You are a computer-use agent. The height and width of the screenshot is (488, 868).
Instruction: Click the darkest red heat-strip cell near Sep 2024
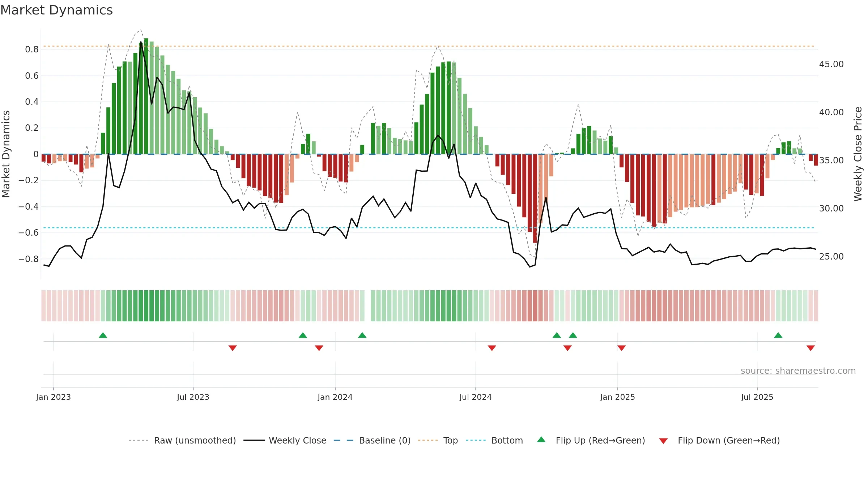point(535,306)
